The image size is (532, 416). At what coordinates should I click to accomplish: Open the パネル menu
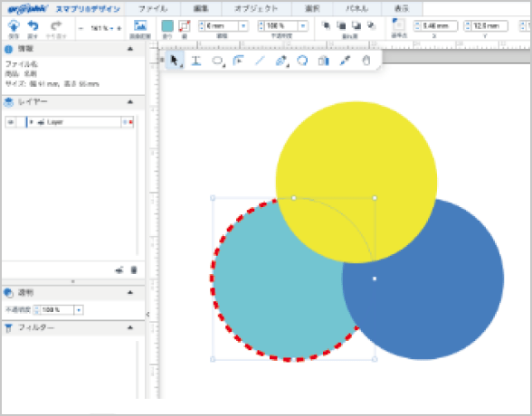pos(357,8)
